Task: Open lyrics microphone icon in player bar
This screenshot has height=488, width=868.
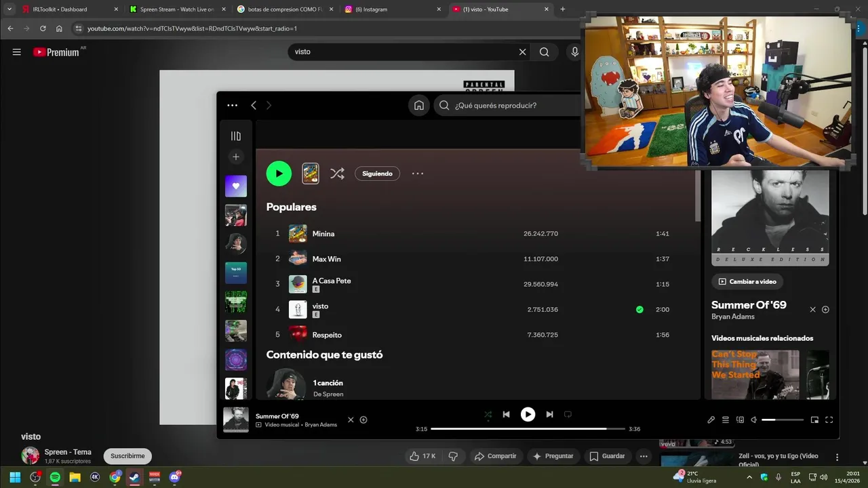Action: (711, 420)
